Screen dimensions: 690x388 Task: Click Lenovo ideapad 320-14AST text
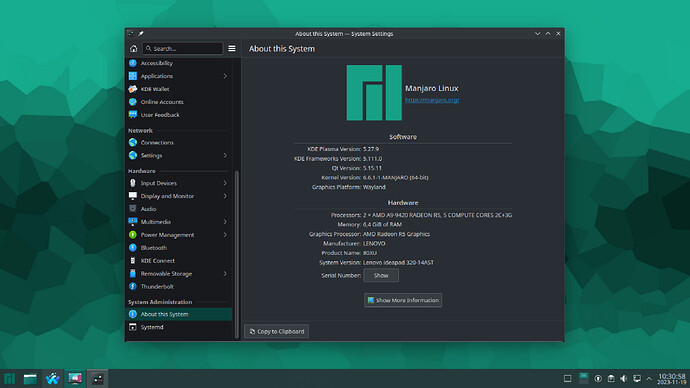pyautogui.click(x=398, y=263)
